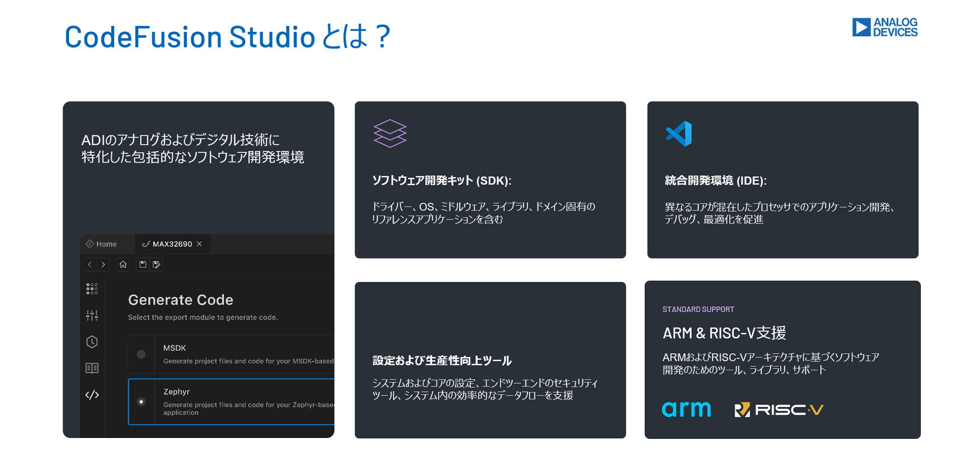
Task: Click the save icon in the toolbar
Action: (x=143, y=265)
